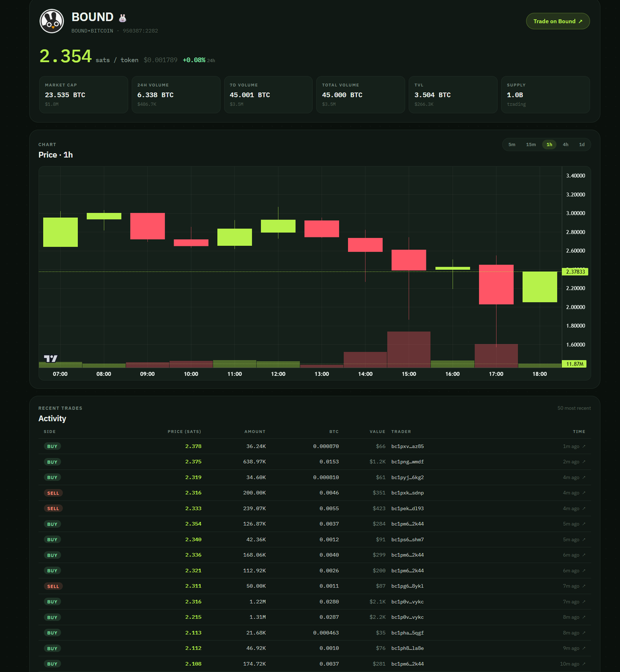Click the 2.37833 current price label
Screen dimensions: 620x672
[574, 272]
